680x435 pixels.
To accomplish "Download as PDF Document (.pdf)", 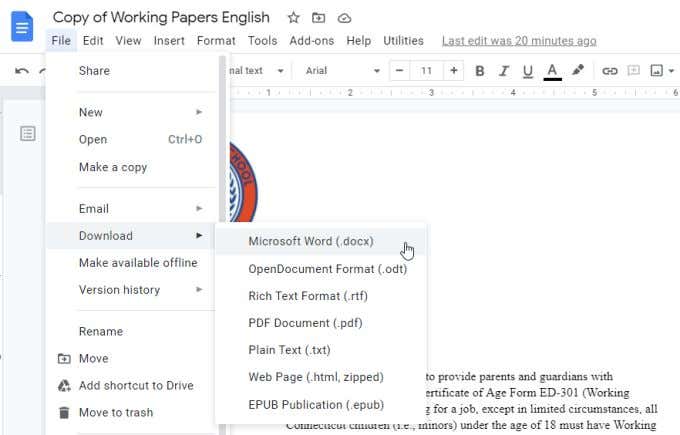I will click(321, 323).
